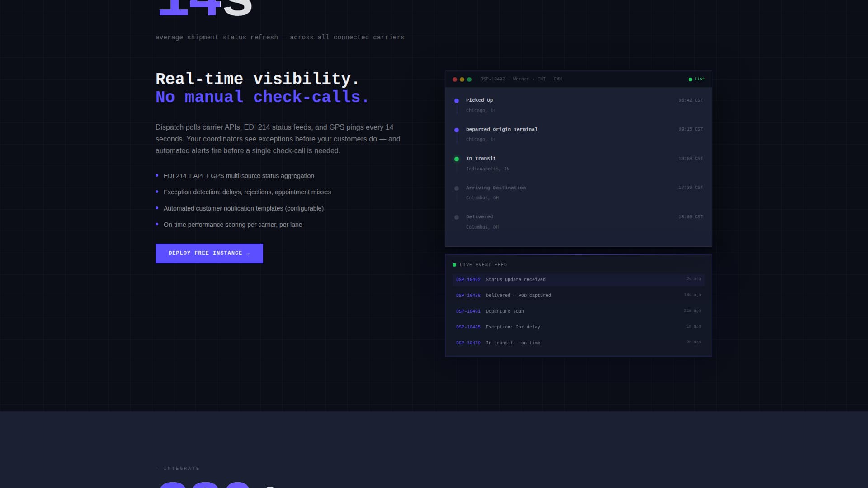Select the Arriving Destination marker dot
868x488 pixels.
(457, 188)
